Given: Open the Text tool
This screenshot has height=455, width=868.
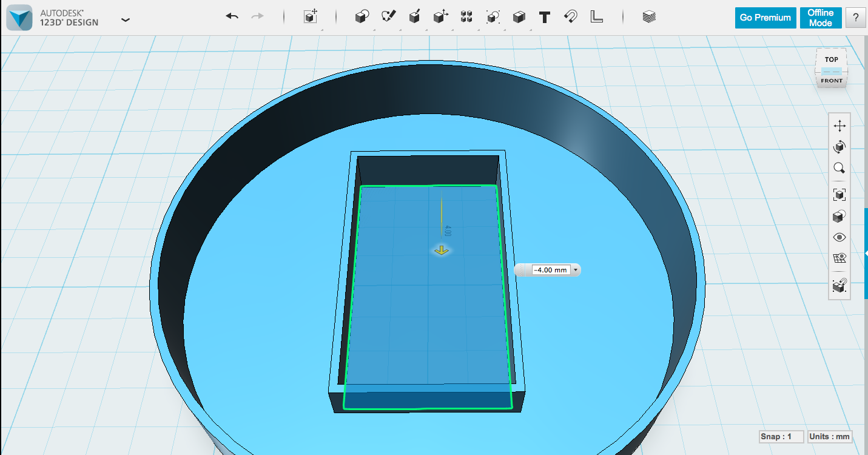Looking at the screenshot, I should click(544, 17).
